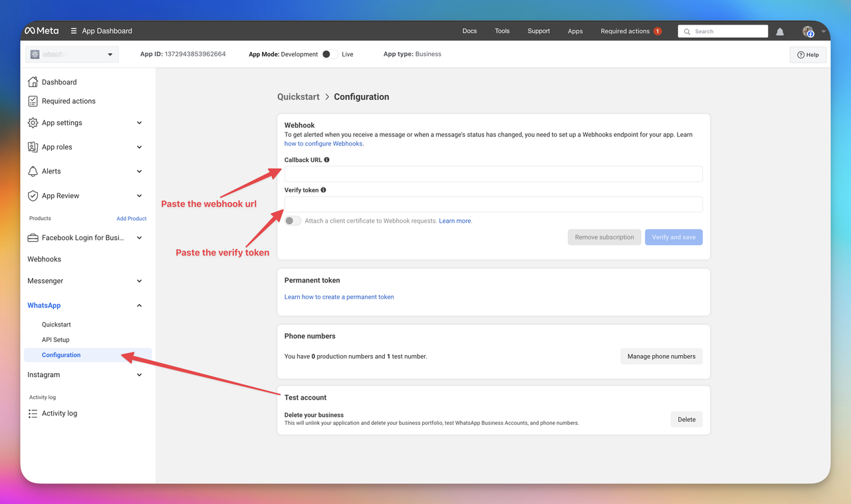The image size is (851, 504).
Task: Expand Facebook Login for Business section
Action: (139, 237)
